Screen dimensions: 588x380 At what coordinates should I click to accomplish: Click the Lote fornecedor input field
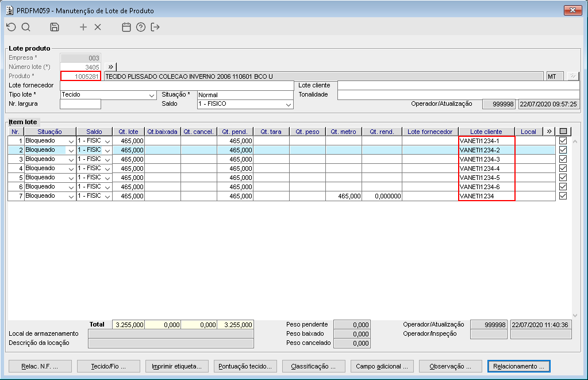pyautogui.click(x=177, y=86)
